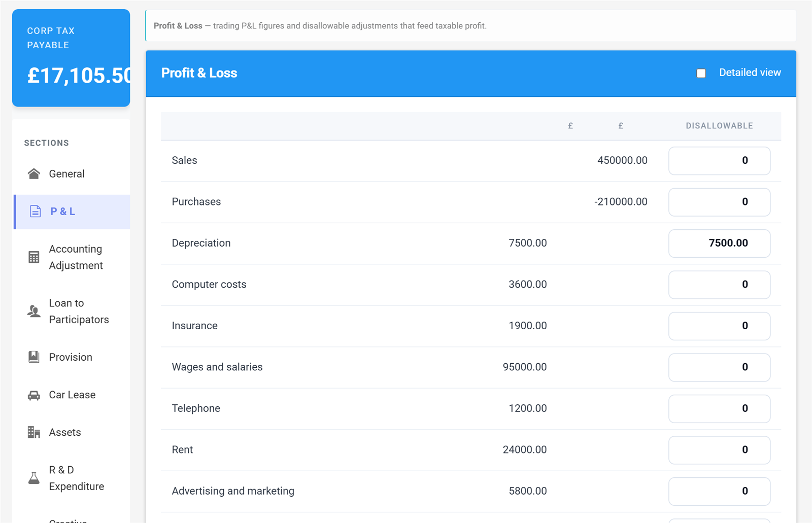
Task: Enable the Detailed view checkbox
Action: [701, 74]
